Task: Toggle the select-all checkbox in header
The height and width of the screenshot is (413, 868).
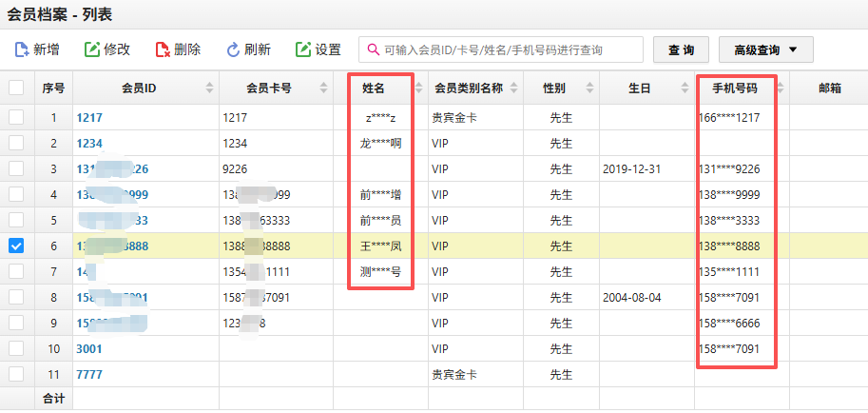Action: click(16, 88)
